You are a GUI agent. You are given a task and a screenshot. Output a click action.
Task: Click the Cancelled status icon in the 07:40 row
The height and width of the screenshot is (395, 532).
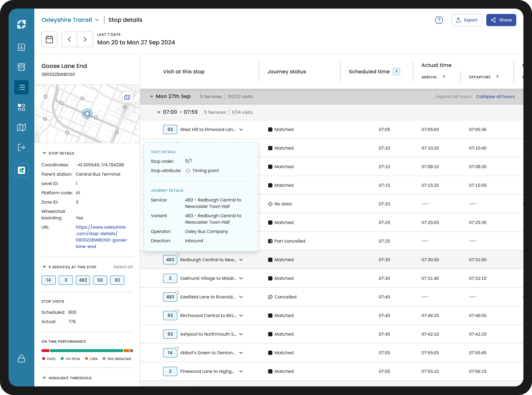(x=270, y=297)
